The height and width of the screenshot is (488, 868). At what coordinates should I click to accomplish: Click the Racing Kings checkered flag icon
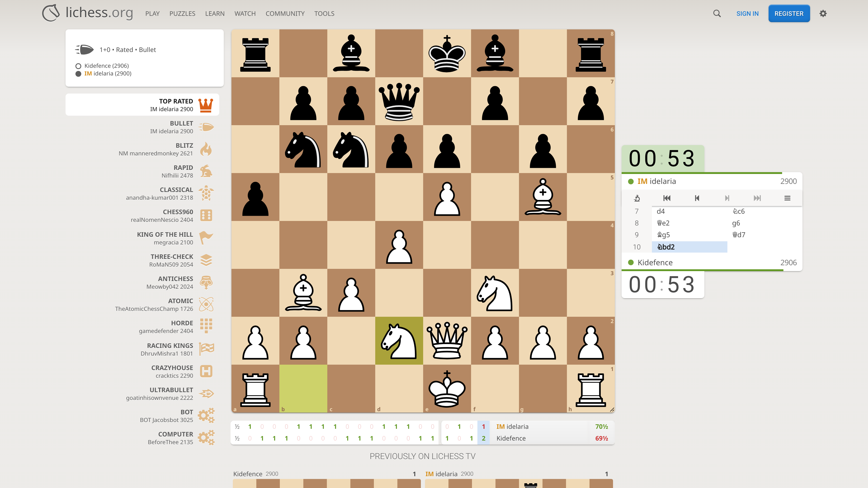[206, 349]
